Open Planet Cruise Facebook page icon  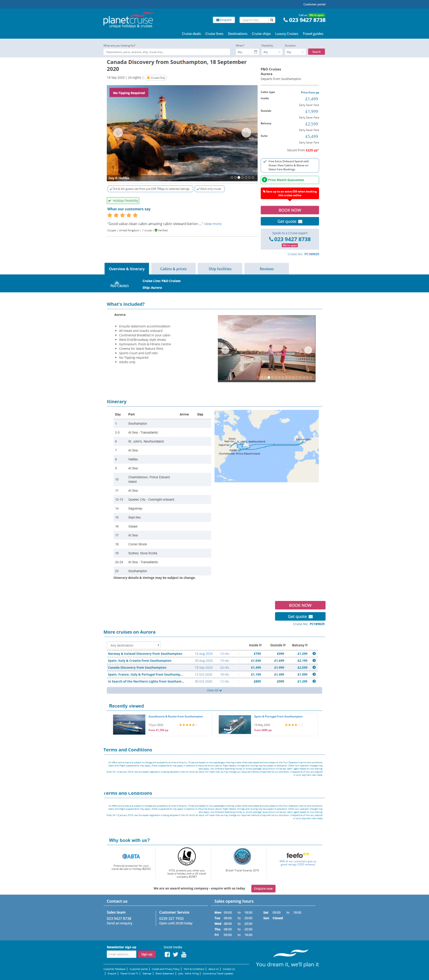click(x=167, y=954)
